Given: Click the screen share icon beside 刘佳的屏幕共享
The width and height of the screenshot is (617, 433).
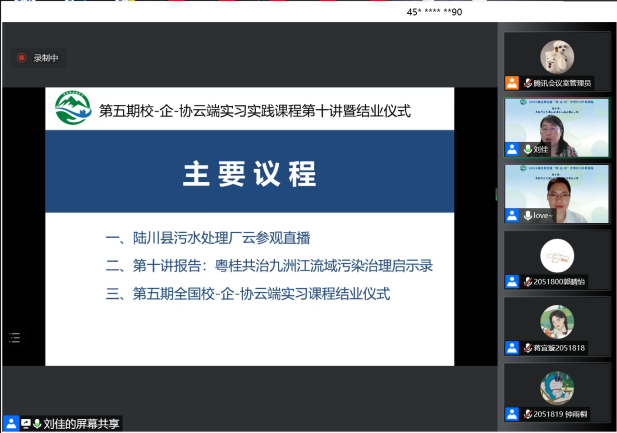Looking at the screenshot, I should click(x=25, y=424).
